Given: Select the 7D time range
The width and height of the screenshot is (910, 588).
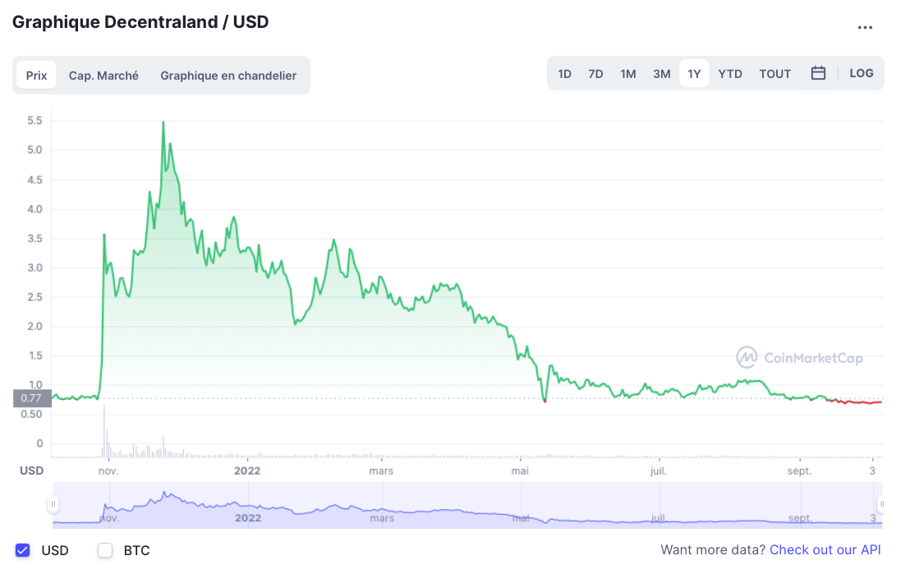Looking at the screenshot, I should pos(595,74).
